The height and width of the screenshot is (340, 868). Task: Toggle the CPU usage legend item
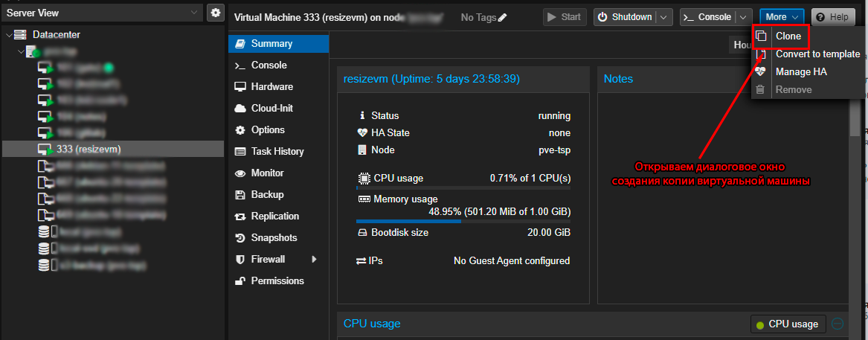[x=788, y=324]
